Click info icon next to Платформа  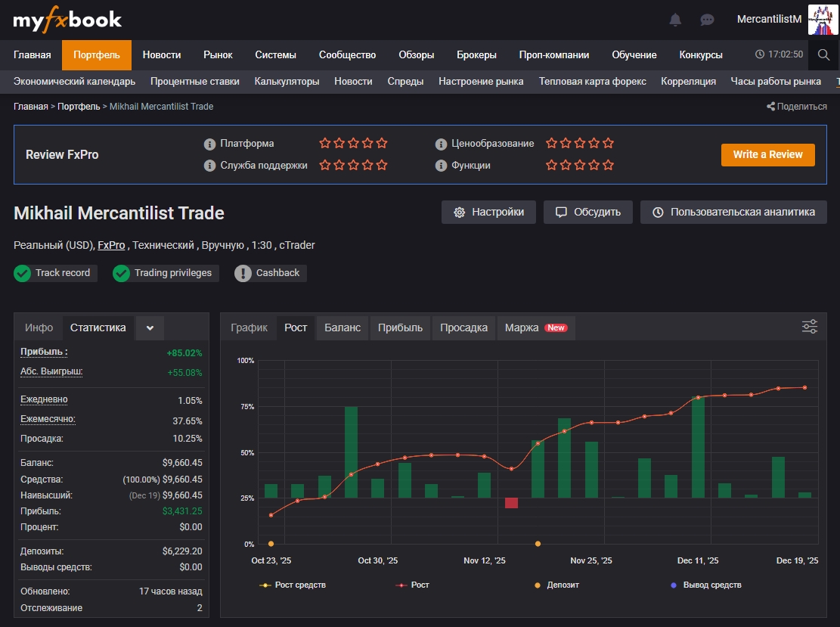[x=210, y=144]
